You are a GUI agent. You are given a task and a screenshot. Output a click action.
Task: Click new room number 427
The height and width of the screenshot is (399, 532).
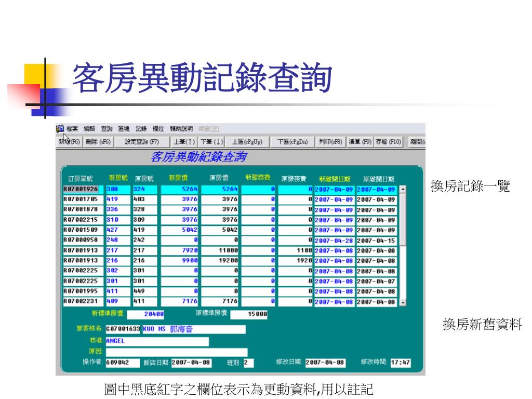[x=118, y=230]
